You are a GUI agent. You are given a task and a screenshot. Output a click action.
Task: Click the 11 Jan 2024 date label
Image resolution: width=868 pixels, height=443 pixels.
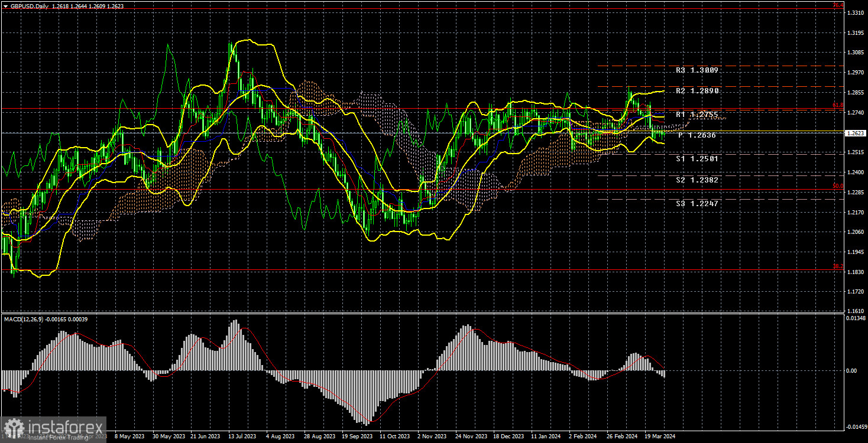click(546, 437)
